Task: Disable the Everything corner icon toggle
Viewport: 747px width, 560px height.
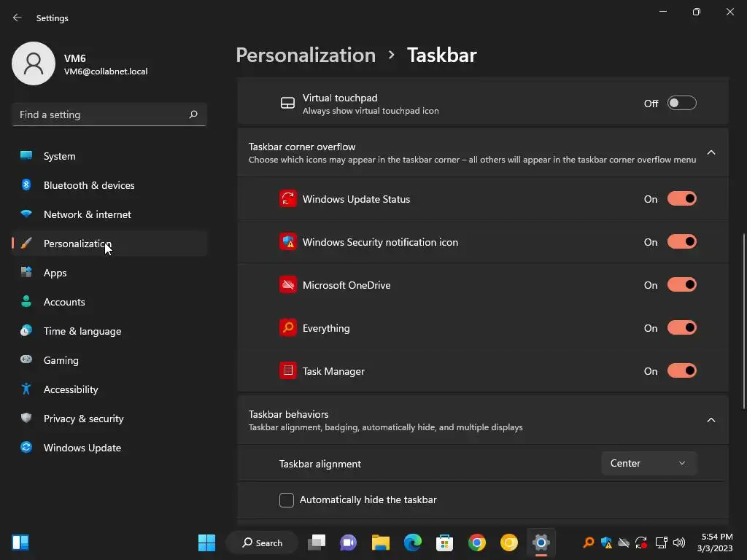Action: [682, 327]
